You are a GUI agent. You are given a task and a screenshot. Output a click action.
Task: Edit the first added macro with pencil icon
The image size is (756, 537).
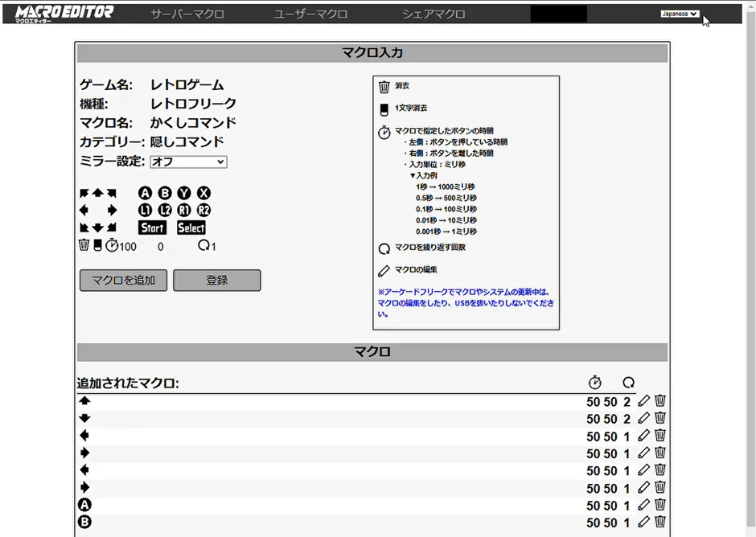coord(643,400)
